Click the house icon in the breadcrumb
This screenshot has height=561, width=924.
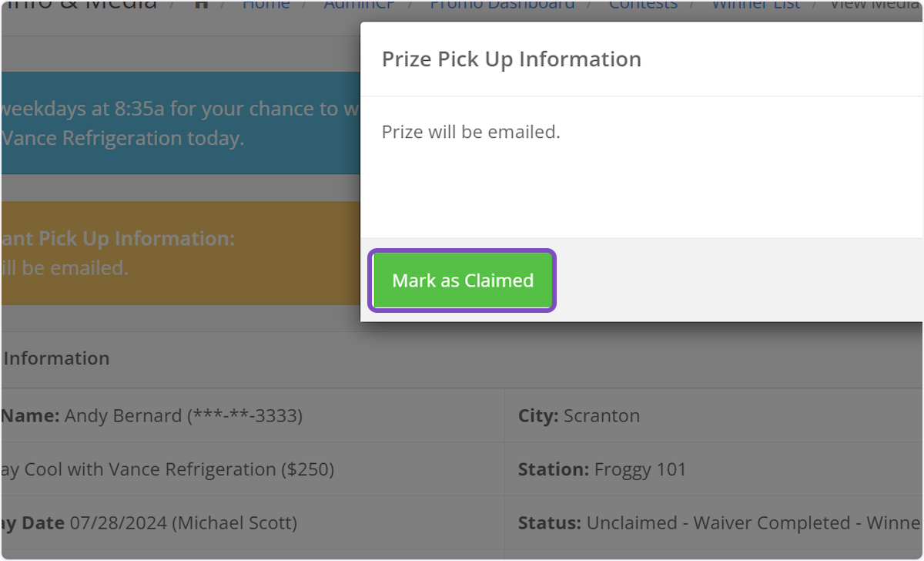pyautogui.click(x=202, y=5)
